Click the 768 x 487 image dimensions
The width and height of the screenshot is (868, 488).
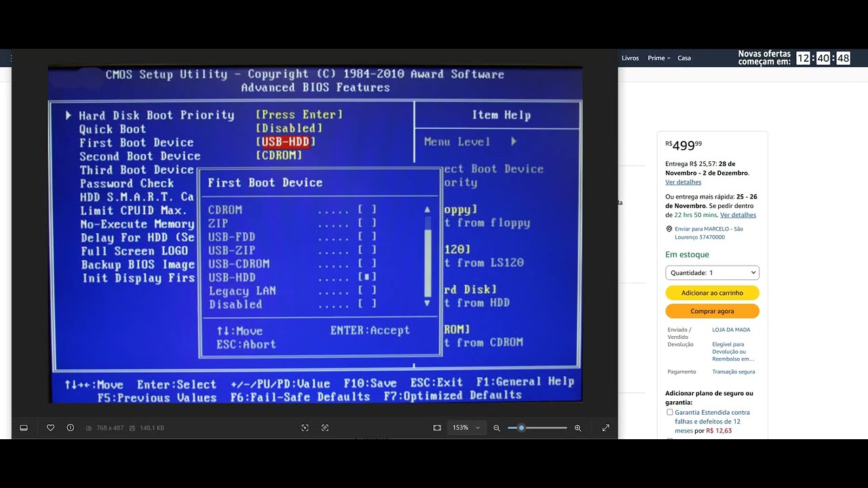pos(110,428)
